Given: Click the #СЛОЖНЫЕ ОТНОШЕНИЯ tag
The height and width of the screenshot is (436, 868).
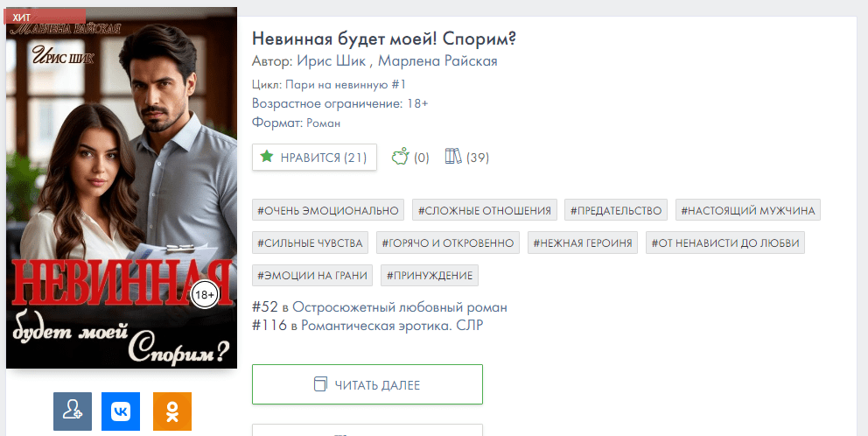Looking at the screenshot, I should click(485, 210).
